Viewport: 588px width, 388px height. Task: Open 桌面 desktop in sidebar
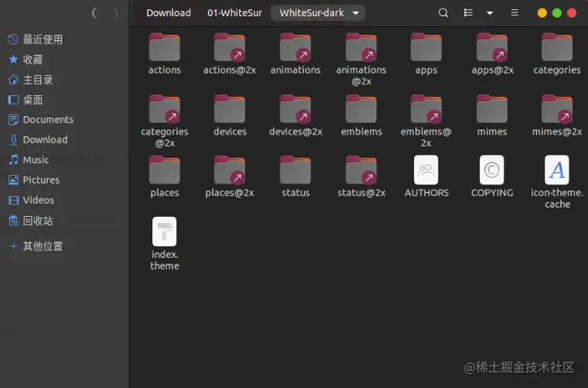point(26,99)
